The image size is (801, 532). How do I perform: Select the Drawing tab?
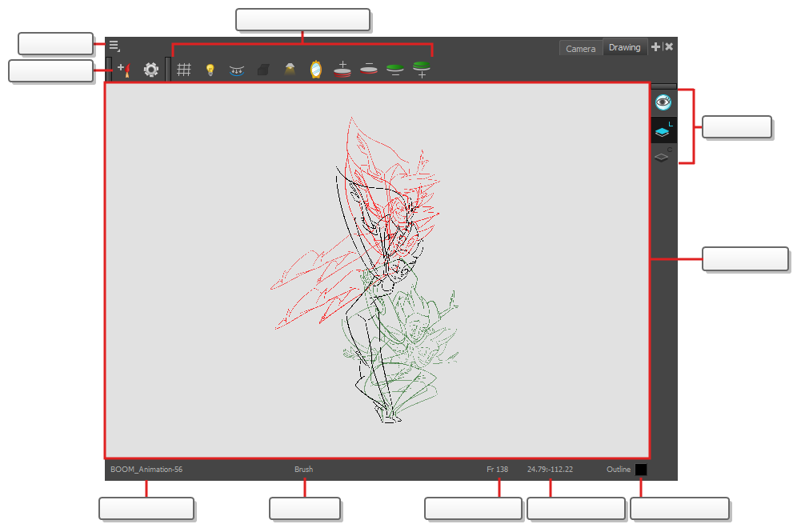click(x=624, y=47)
